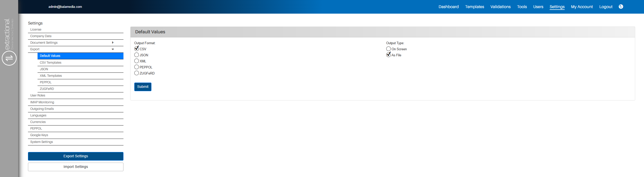Click the extractional logo in sidebar

tap(8, 34)
